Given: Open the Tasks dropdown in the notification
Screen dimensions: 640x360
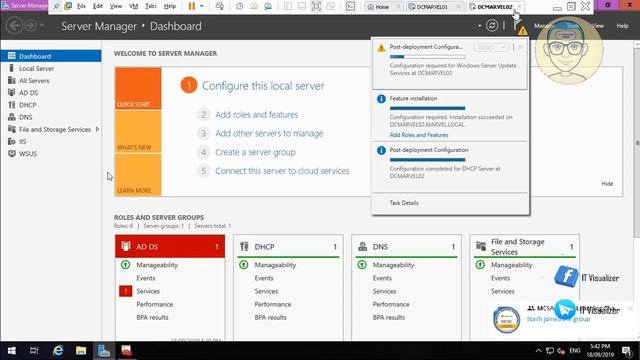Looking at the screenshot, I should coord(491,48).
